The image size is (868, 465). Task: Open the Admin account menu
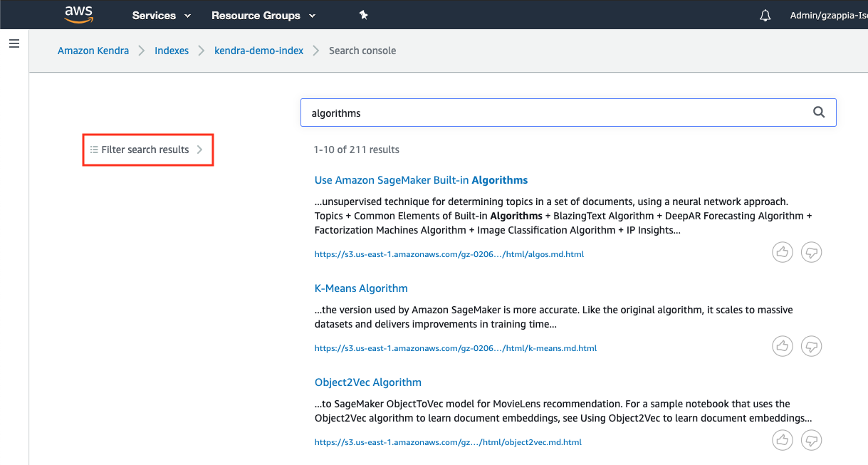828,15
